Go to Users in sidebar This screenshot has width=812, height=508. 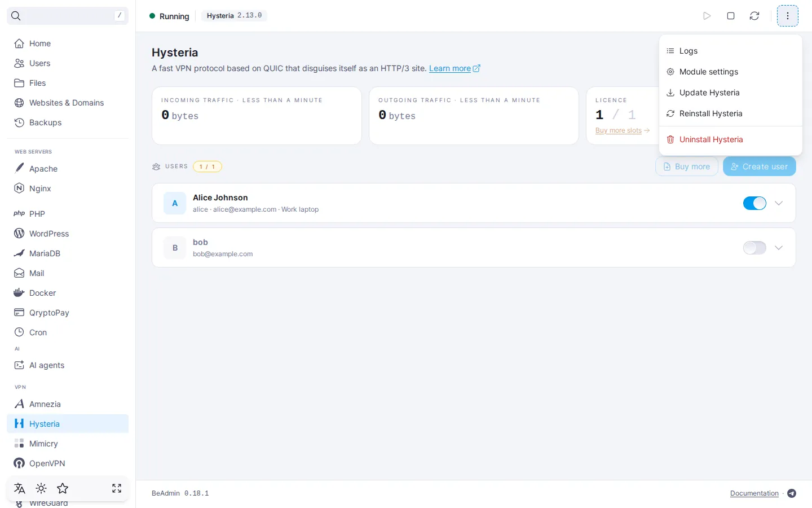tap(68, 63)
